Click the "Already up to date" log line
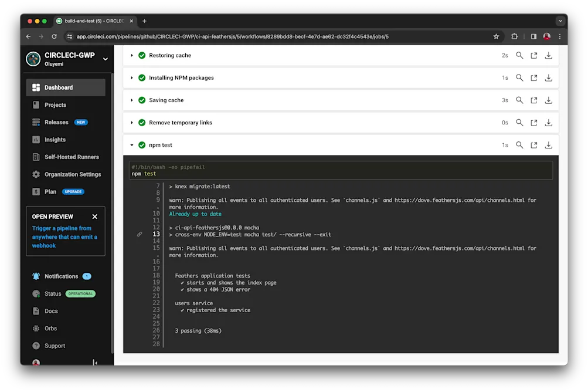Viewport: 588px width, 392px height. pyautogui.click(x=195, y=214)
